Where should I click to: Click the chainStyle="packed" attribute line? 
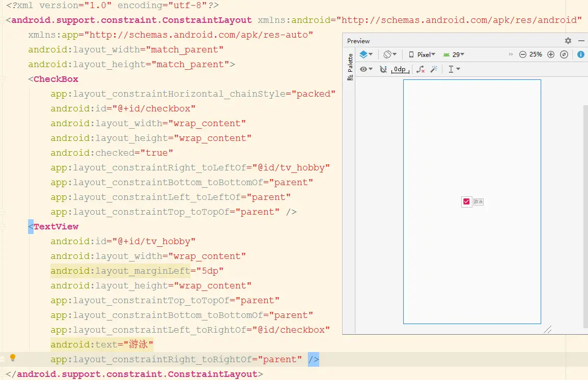[193, 94]
